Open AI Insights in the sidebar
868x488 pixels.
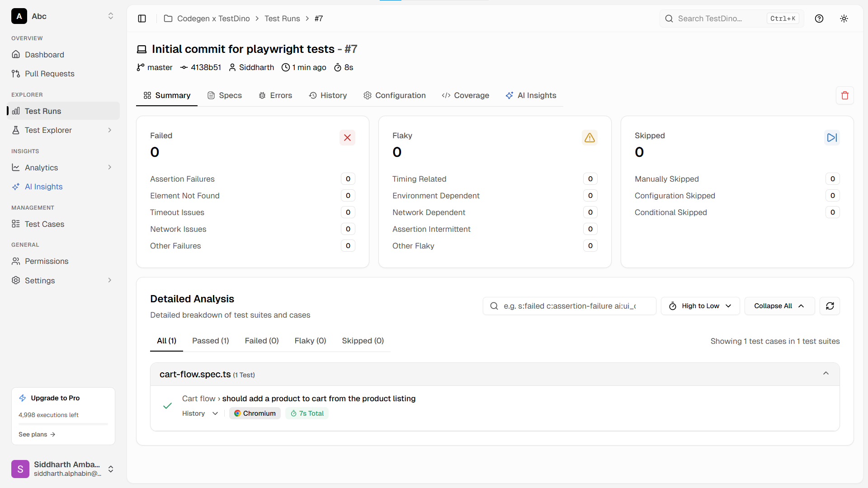[43, 187]
